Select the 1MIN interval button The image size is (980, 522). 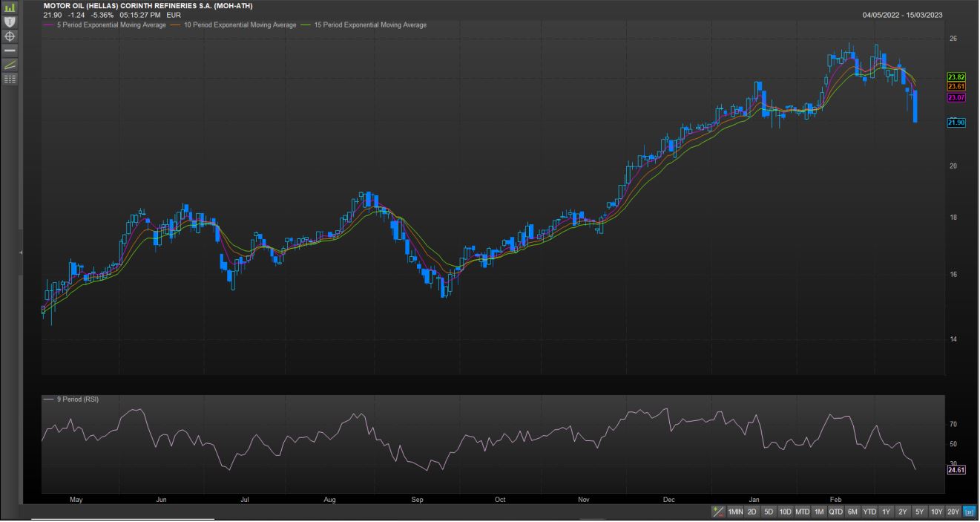[735, 512]
